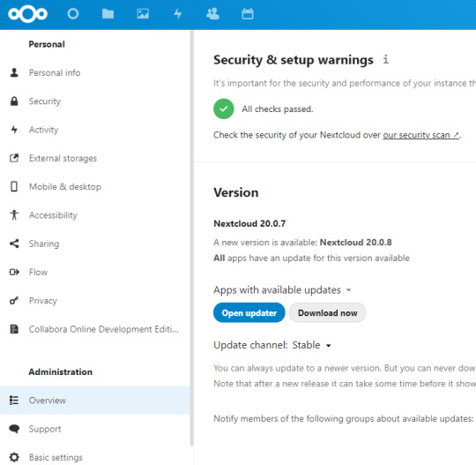Image resolution: width=476 pixels, height=465 pixels.
Task: Open the Files folder icon
Action: coord(108,14)
